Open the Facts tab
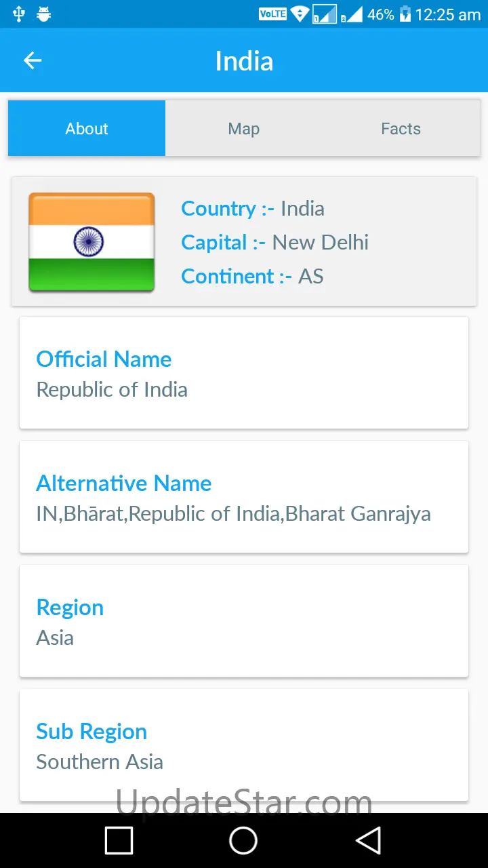This screenshot has width=488, height=868. point(401,129)
